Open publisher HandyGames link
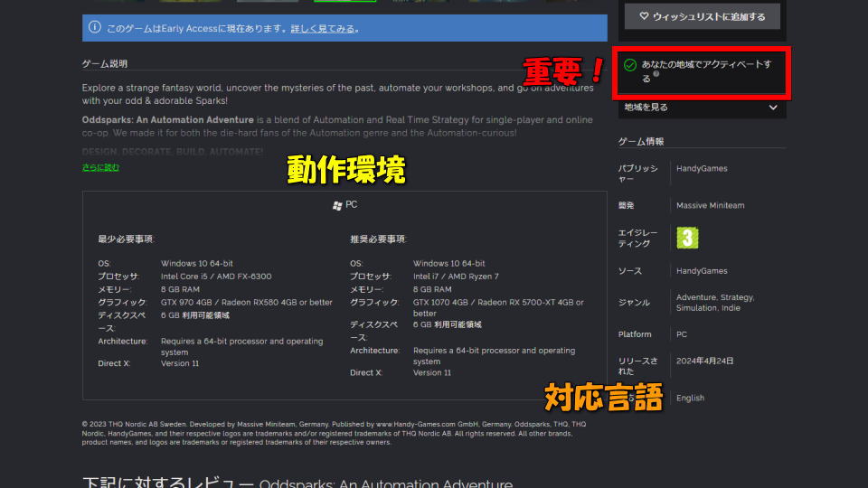Image resolution: width=868 pixels, height=488 pixels. 702,168
